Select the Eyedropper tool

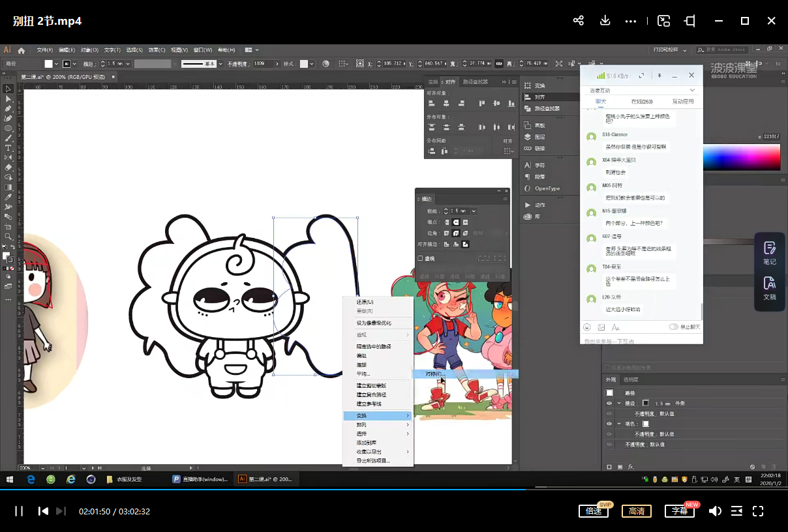(8, 196)
